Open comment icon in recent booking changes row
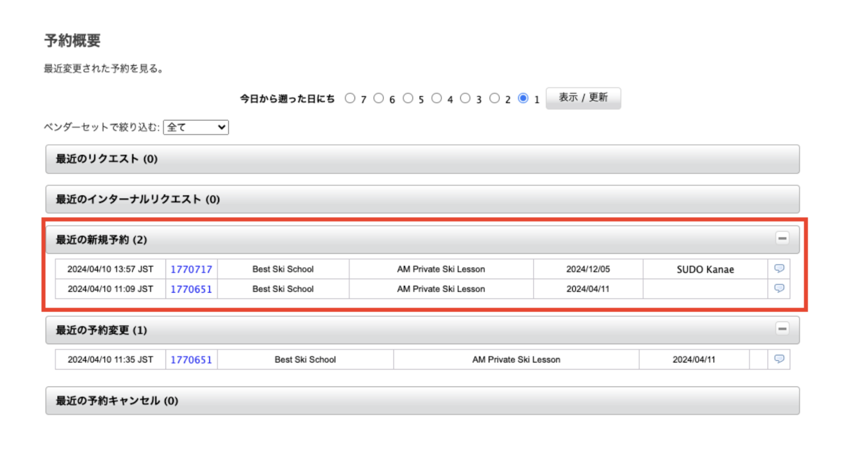868x452 pixels. [x=779, y=359]
